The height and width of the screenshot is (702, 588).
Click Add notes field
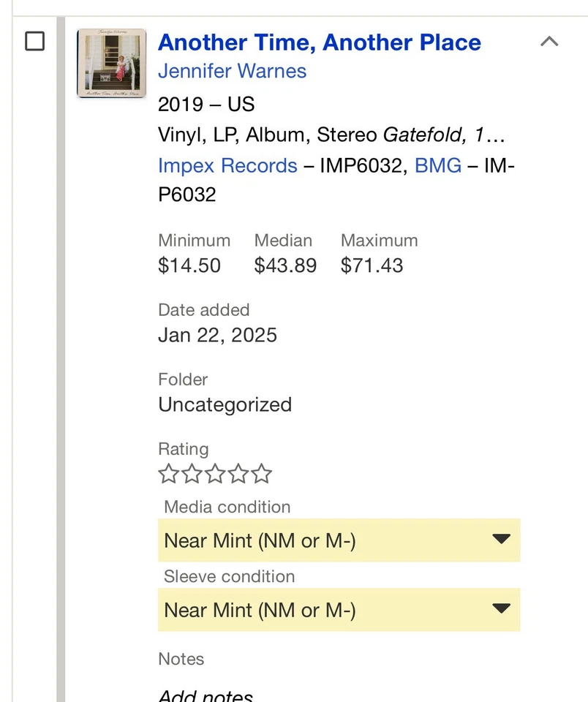pyautogui.click(x=206, y=695)
